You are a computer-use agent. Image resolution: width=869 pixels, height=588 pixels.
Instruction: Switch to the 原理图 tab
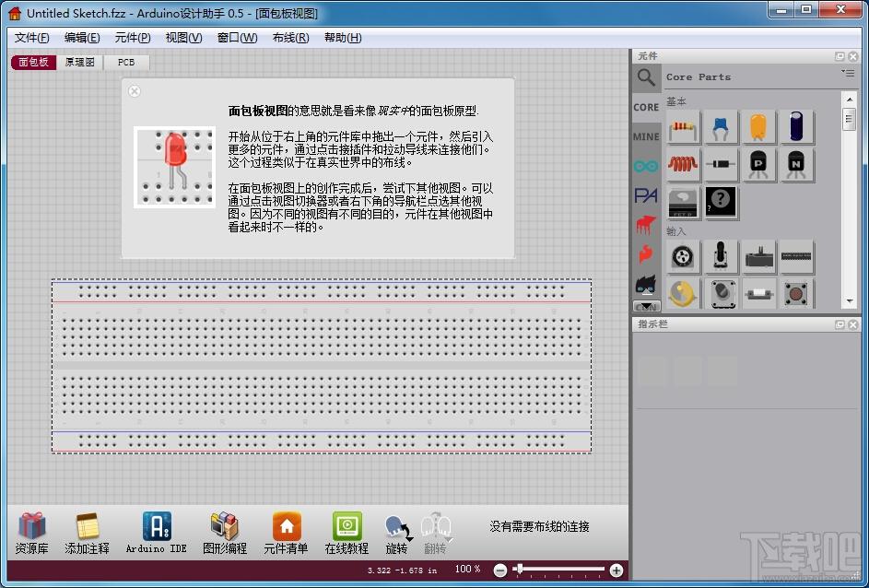click(80, 62)
